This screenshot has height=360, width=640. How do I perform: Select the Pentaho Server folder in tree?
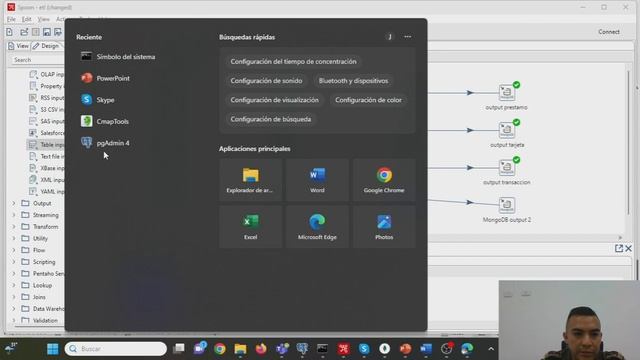coord(43,273)
